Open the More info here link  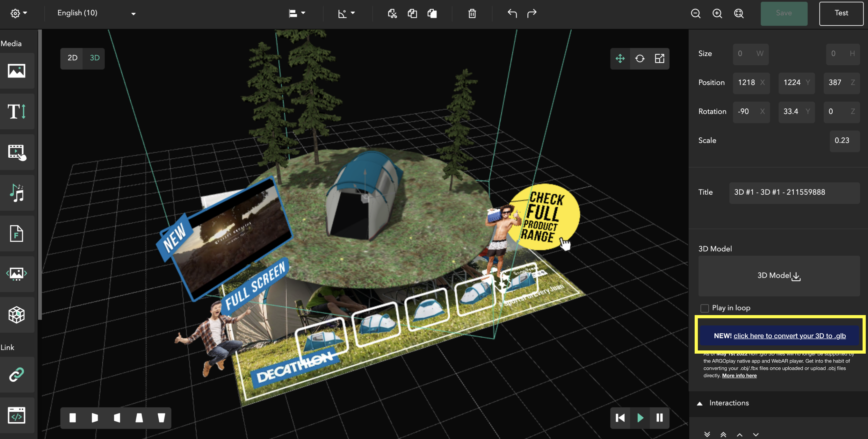pos(739,375)
